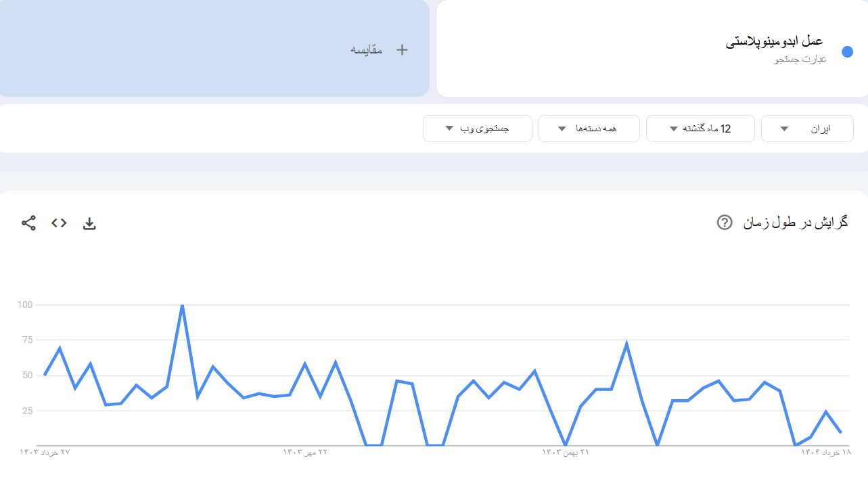Click the ۲۱ بهمن ۱۴۰۳ axis date label
Viewport: 868px width, 477px height.
point(565,452)
